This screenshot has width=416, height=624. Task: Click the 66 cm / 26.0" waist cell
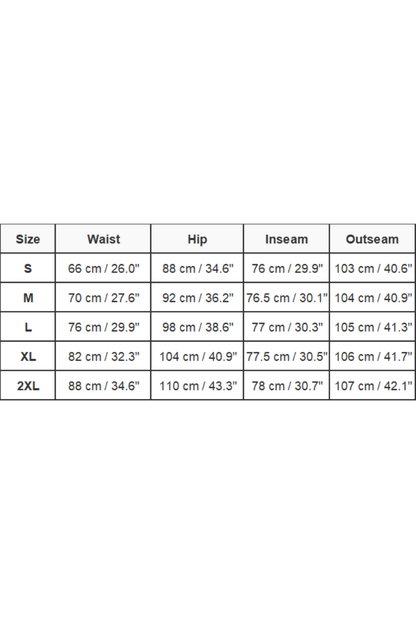tap(103, 268)
